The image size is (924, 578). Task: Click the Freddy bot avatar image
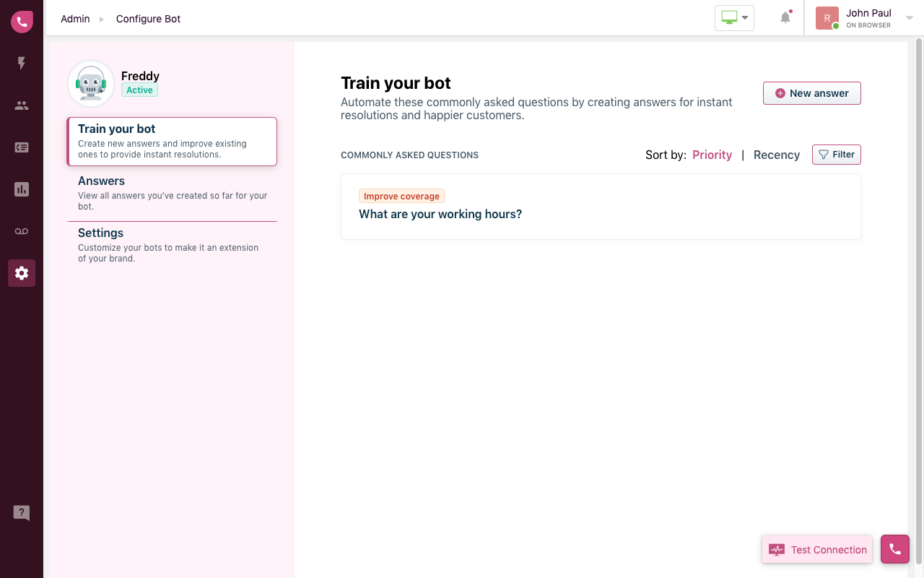point(90,83)
